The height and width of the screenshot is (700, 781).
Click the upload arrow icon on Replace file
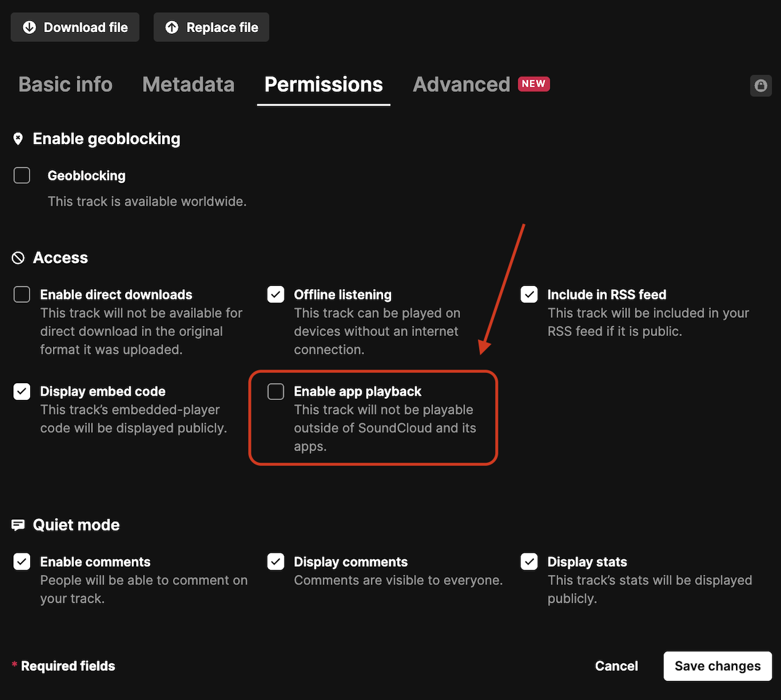tap(172, 27)
